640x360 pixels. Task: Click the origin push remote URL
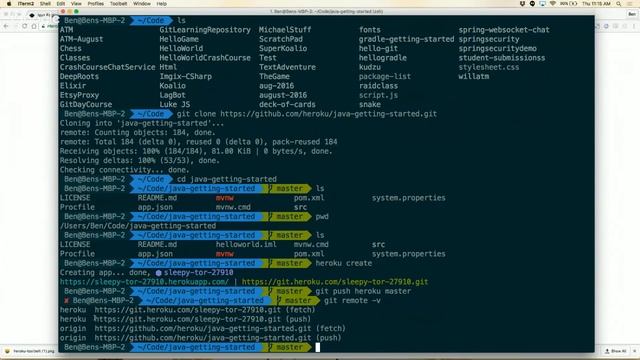click(203, 338)
